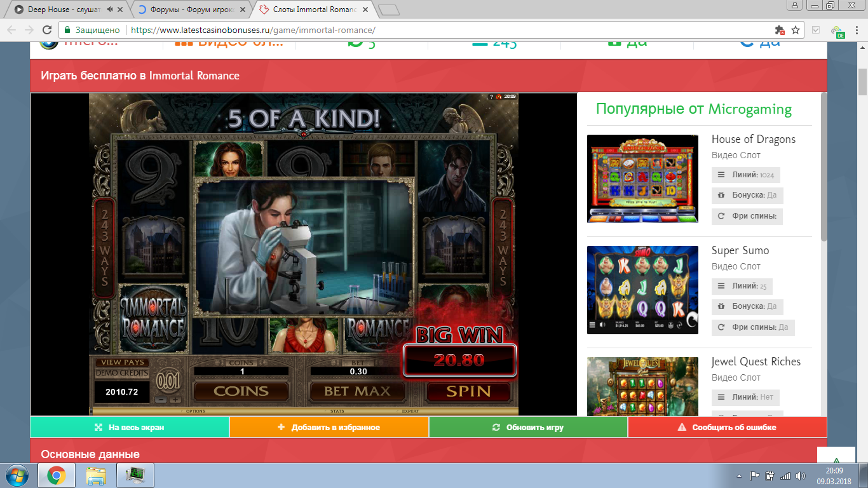Open the House of Dragons thumbnail
The height and width of the screenshot is (488, 868).
[x=642, y=179]
